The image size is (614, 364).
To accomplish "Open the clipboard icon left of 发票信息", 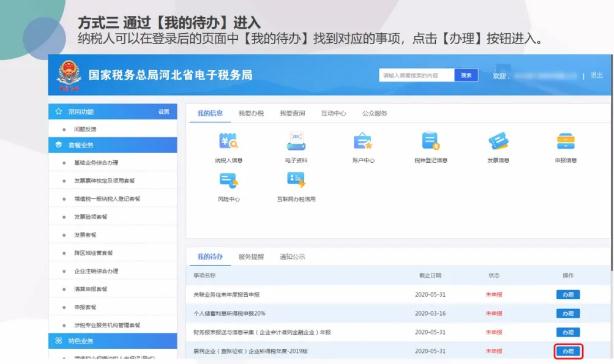I will tap(431, 141).
